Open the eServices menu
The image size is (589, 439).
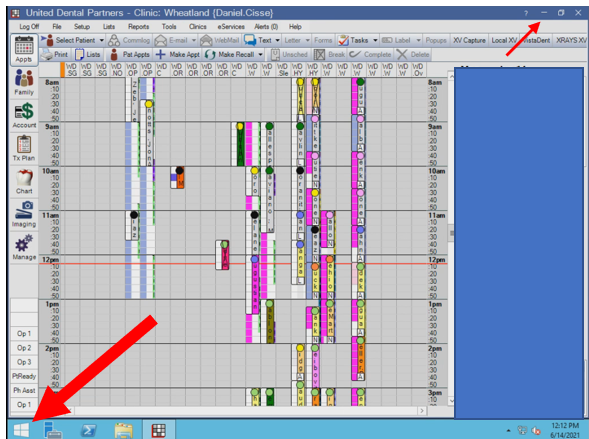[x=231, y=27]
